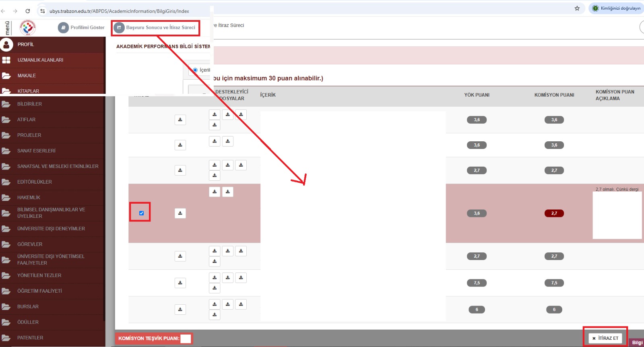Click folder icon beside MAKALE
Image resolution: width=644 pixels, height=347 pixels.
tap(6, 76)
